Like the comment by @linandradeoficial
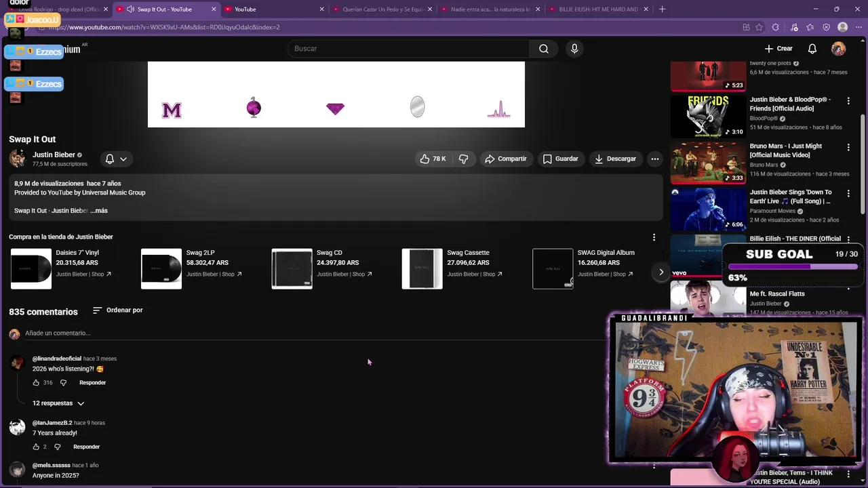 coord(36,383)
